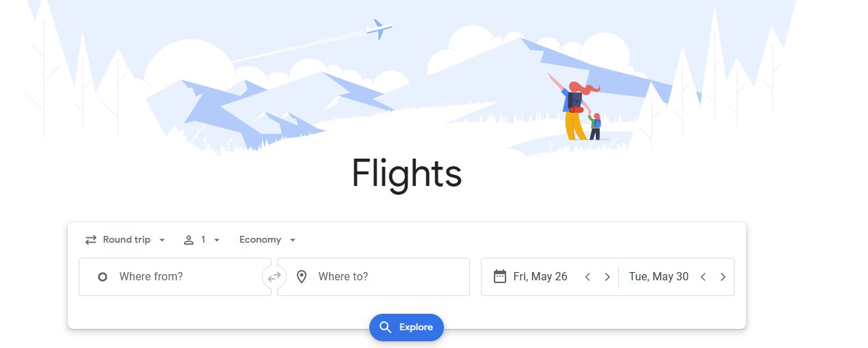868x348 pixels.
Task: Select the Fri, May 26 departure date
Action: click(x=540, y=277)
